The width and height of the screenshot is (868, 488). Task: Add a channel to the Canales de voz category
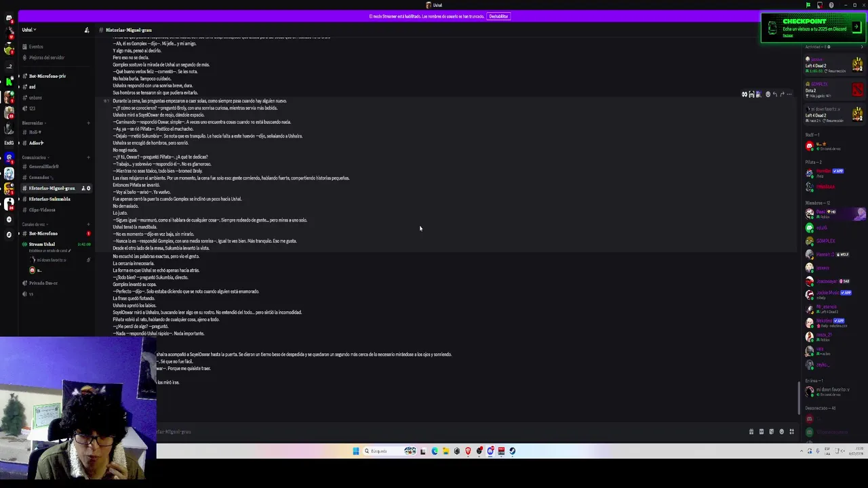(x=88, y=224)
